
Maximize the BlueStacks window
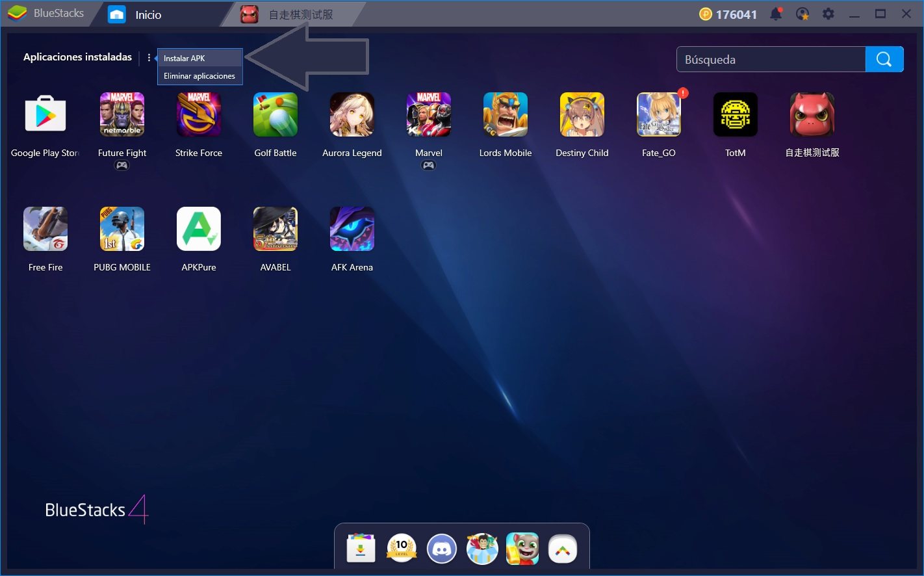point(880,14)
